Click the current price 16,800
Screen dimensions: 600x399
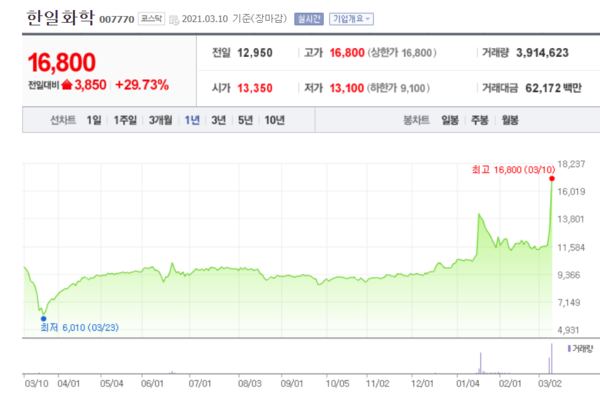[62, 62]
